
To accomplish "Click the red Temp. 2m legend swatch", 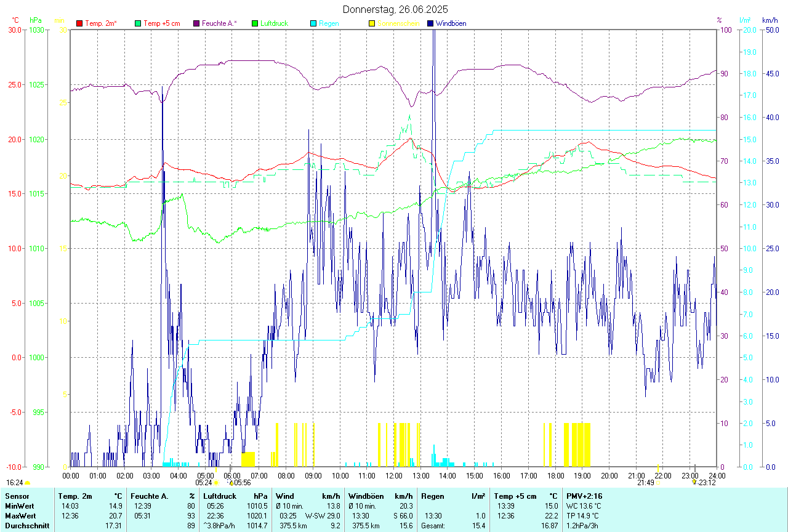I will click(x=79, y=23).
